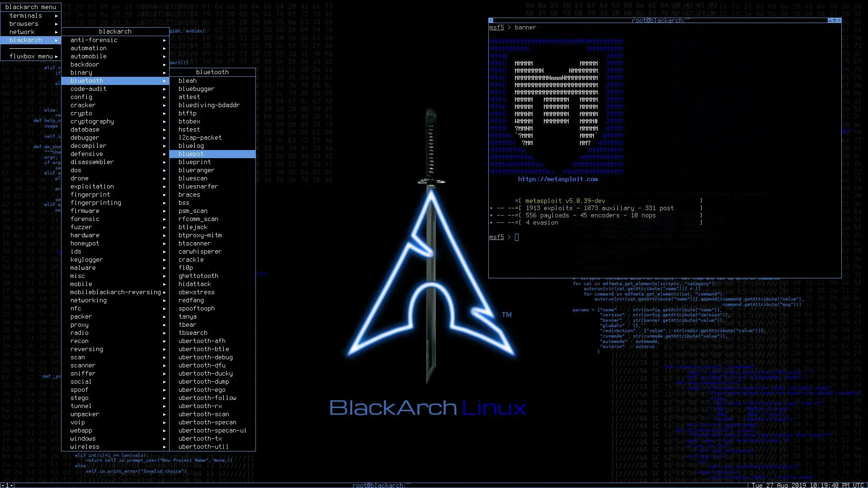This screenshot has width=868, height=488.
Task: Launch crackle from the bluetooth tools
Action: (191, 259)
